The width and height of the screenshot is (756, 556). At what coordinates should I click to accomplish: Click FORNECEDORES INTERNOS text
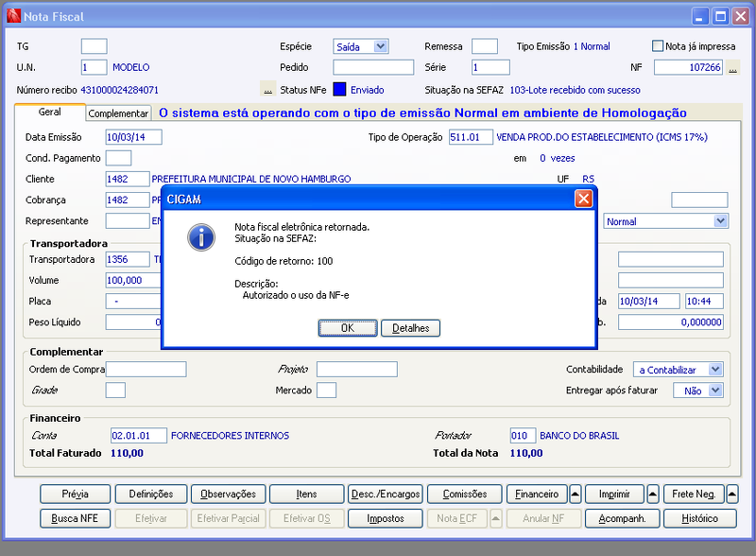click(230, 435)
